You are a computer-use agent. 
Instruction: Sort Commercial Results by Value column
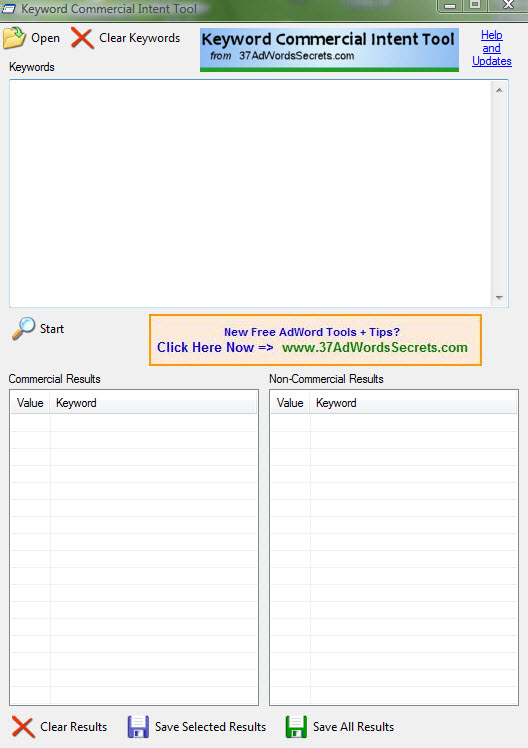31,403
